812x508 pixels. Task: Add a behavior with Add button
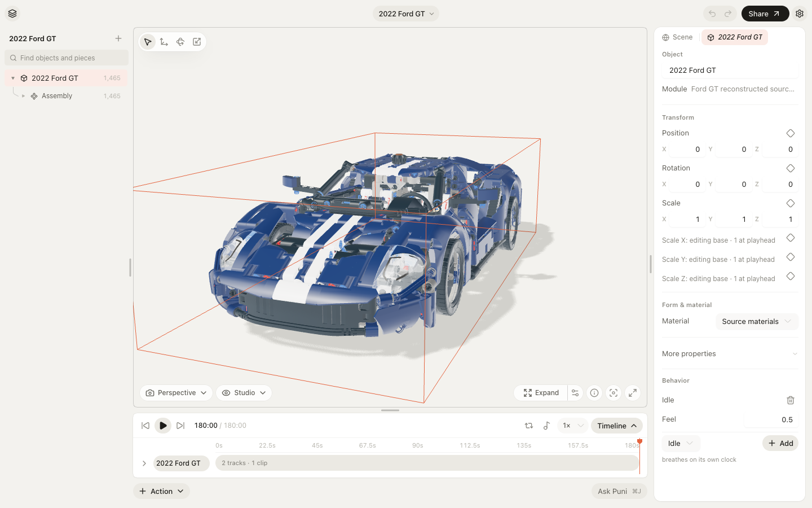780,444
